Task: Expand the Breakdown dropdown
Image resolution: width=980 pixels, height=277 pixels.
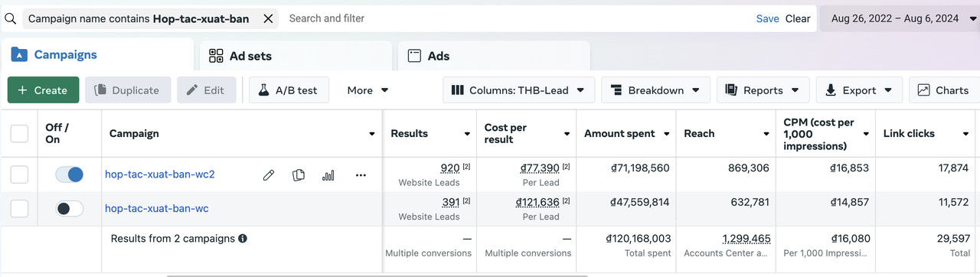Action: pyautogui.click(x=655, y=90)
